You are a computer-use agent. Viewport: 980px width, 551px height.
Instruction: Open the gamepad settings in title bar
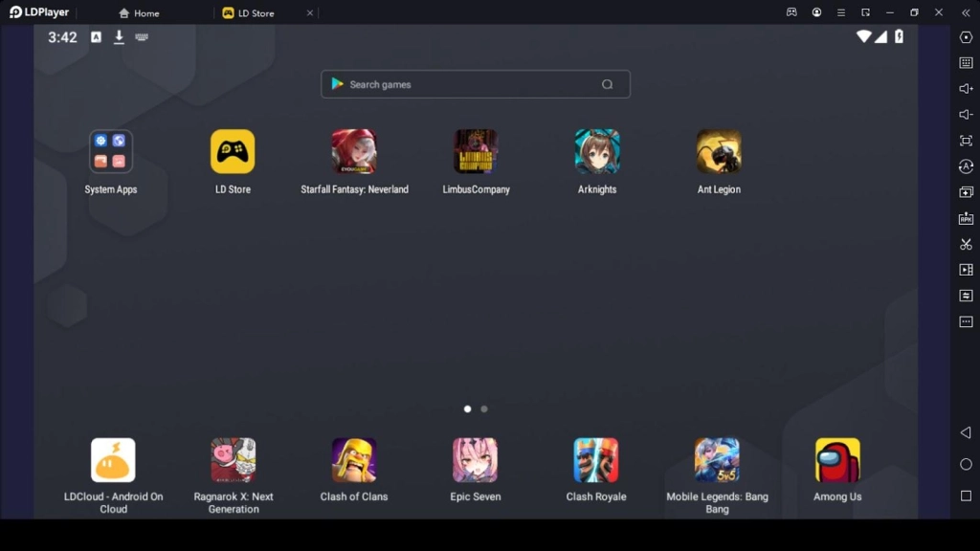[x=791, y=12]
